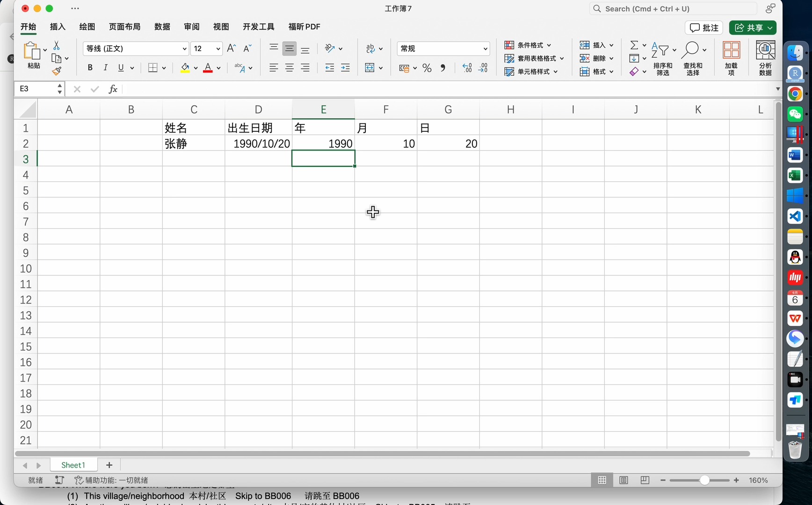Click the currency format icon
Viewport: 812px width, 505px height.
tap(404, 68)
